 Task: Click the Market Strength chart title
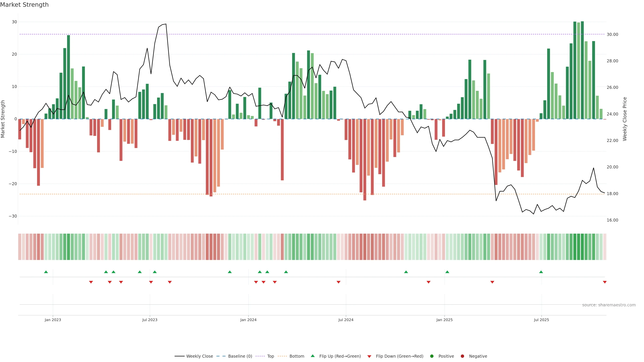(24, 5)
